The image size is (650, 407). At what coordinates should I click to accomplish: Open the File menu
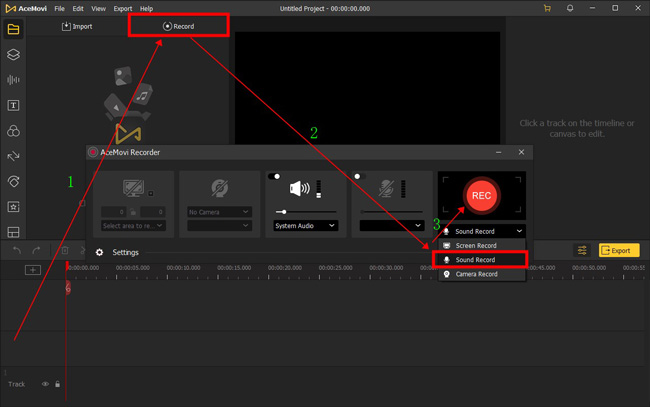click(x=59, y=8)
